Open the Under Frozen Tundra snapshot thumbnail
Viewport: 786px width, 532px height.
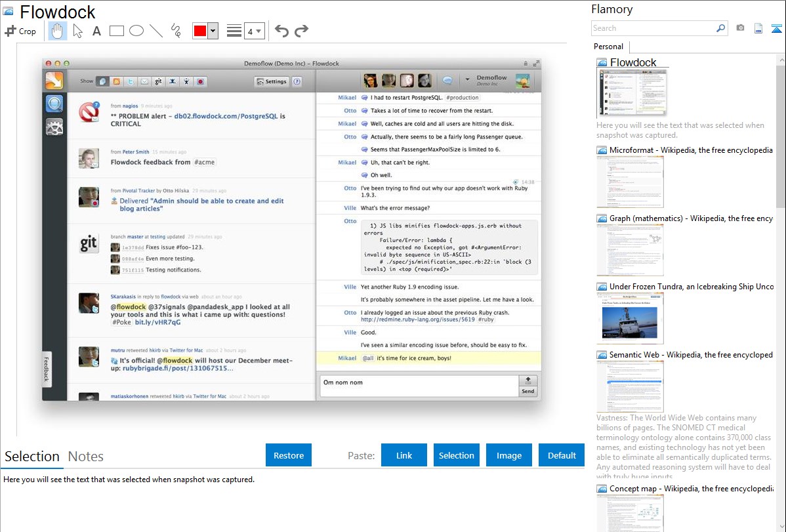pyautogui.click(x=630, y=318)
